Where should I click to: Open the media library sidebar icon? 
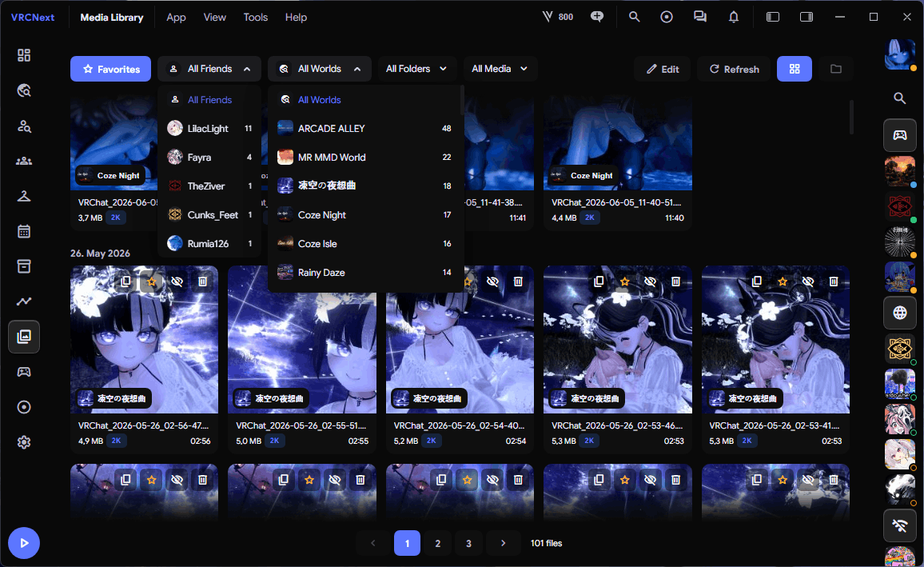[23, 337]
